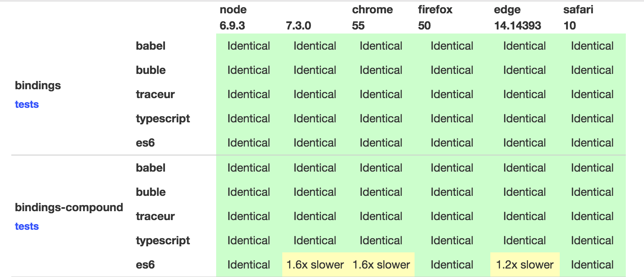Image resolution: width=644 pixels, height=277 pixels.
Task: Click the 7.3.0 version column header
Action: tap(298, 26)
